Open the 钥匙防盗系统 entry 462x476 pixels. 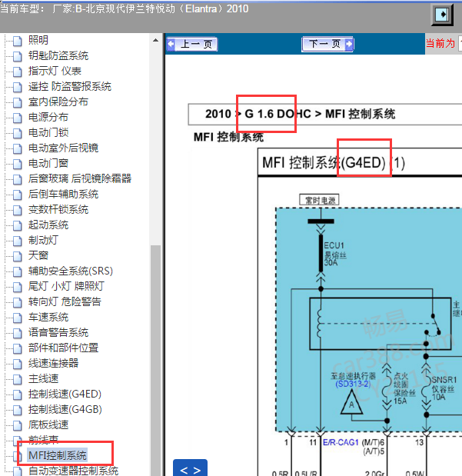58,55
